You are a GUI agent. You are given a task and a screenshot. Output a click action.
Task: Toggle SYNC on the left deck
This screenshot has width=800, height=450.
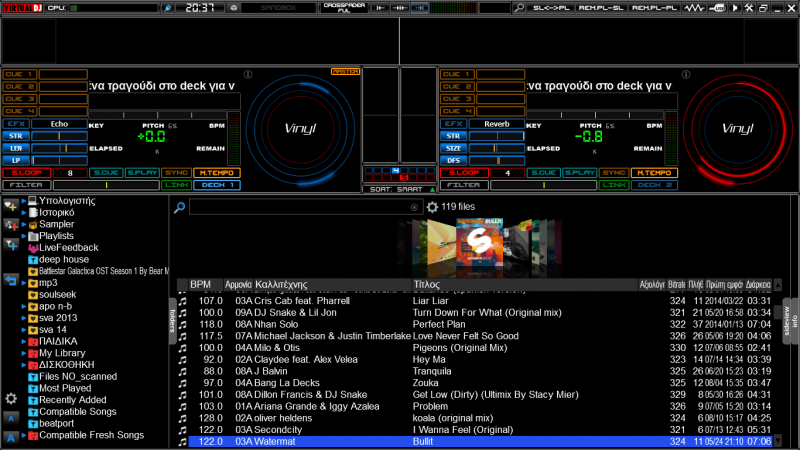pyautogui.click(x=177, y=173)
